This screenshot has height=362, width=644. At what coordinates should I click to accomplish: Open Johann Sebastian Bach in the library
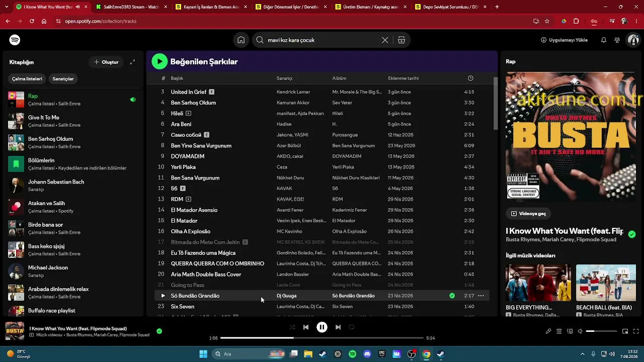[x=72, y=186]
